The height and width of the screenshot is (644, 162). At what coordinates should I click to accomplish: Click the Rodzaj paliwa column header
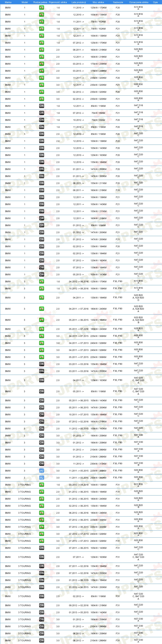click(40, 2)
